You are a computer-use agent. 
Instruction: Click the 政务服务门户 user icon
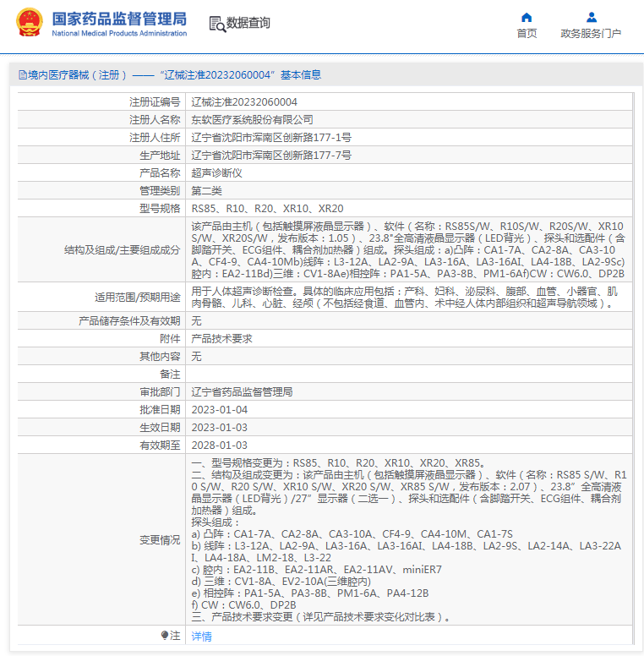(591, 17)
